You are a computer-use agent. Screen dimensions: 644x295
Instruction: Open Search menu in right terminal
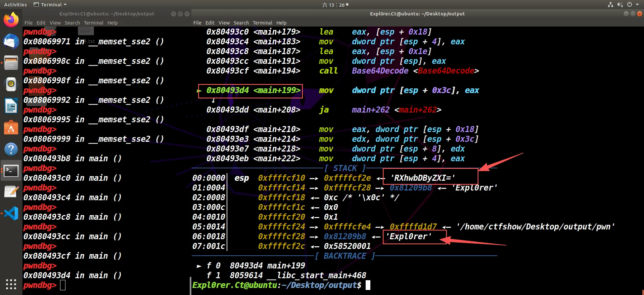click(241, 23)
